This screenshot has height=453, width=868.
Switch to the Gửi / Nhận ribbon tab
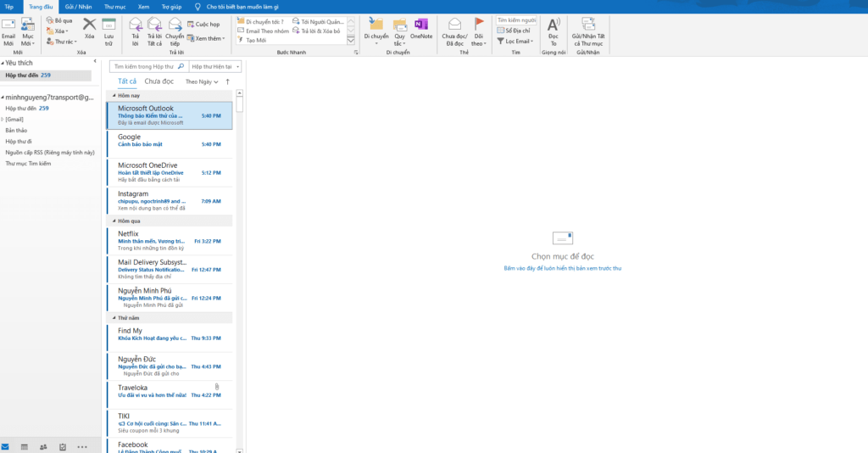point(78,6)
